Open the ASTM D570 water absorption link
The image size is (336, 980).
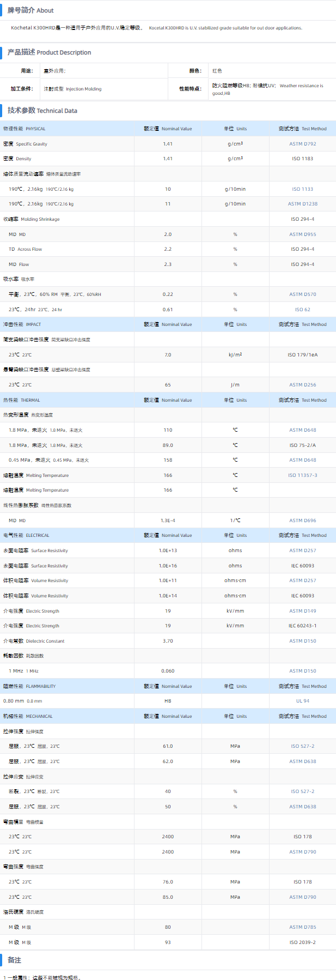click(x=302, y=294)
